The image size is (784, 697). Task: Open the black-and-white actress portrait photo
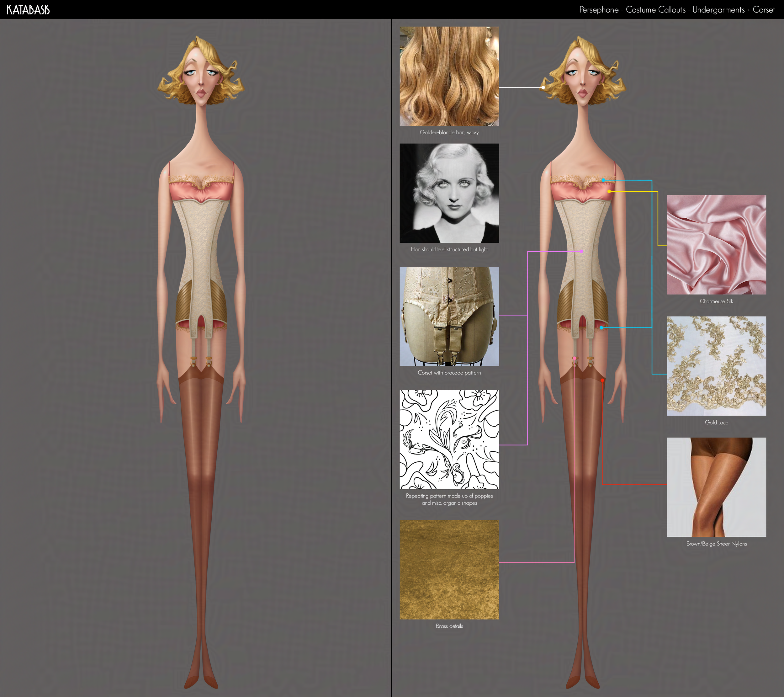tap(449, 193)
